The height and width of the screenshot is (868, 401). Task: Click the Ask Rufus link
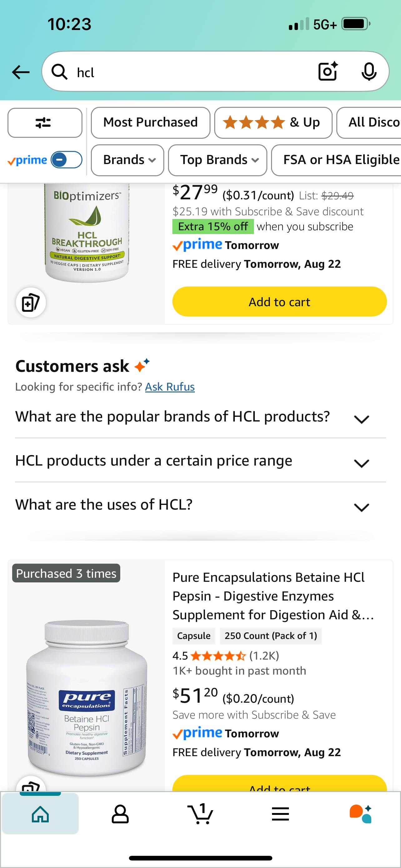pyautogui.click(x=170, y=387)
